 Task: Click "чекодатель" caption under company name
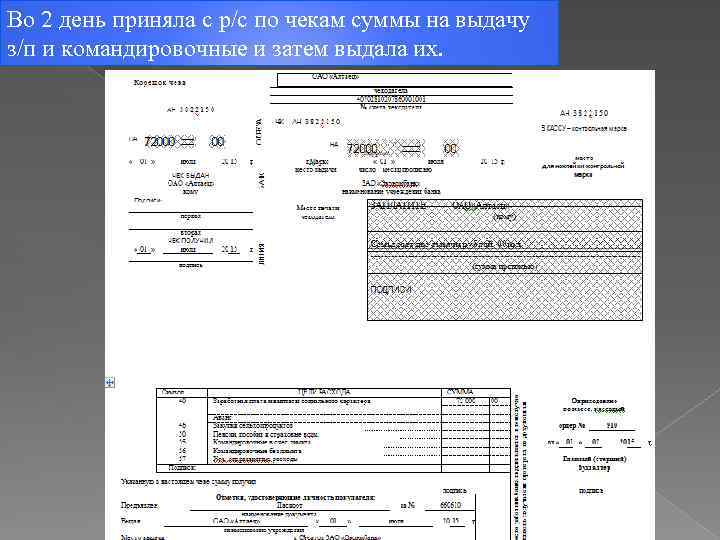[391, 91]
